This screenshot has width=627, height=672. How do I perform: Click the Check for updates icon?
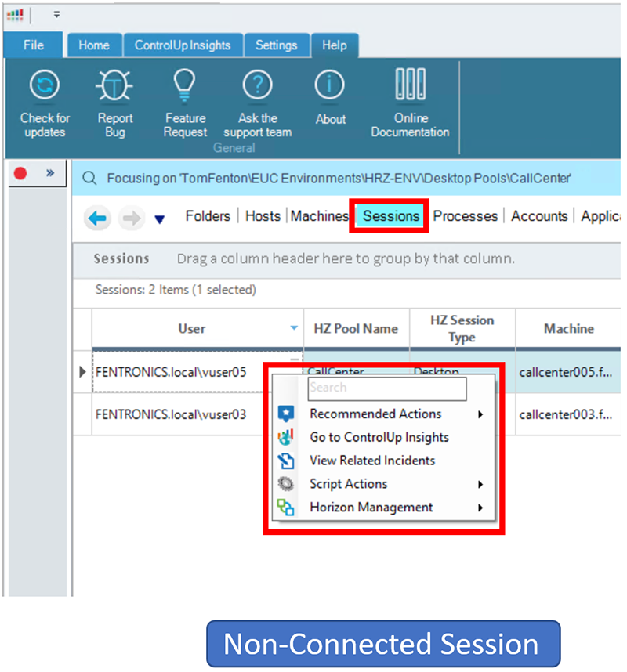click(45, 85)
